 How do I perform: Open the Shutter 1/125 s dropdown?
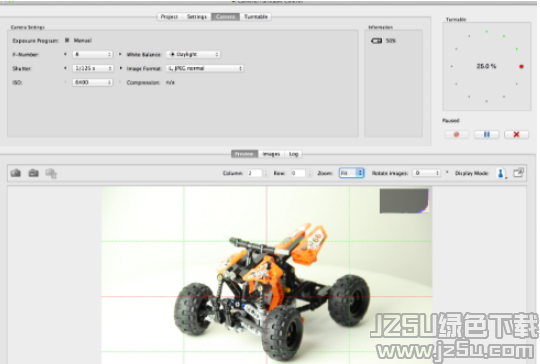point(93,69)
